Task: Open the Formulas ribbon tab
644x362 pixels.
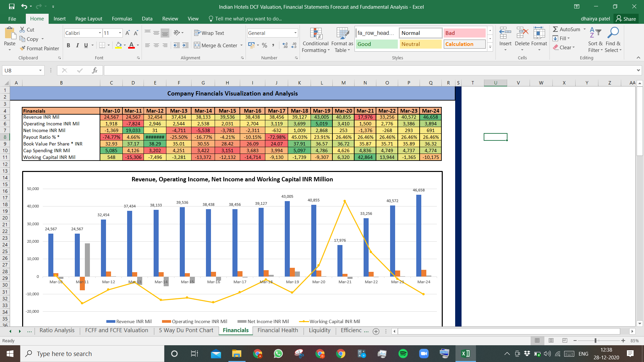Action: pos(122,19)
